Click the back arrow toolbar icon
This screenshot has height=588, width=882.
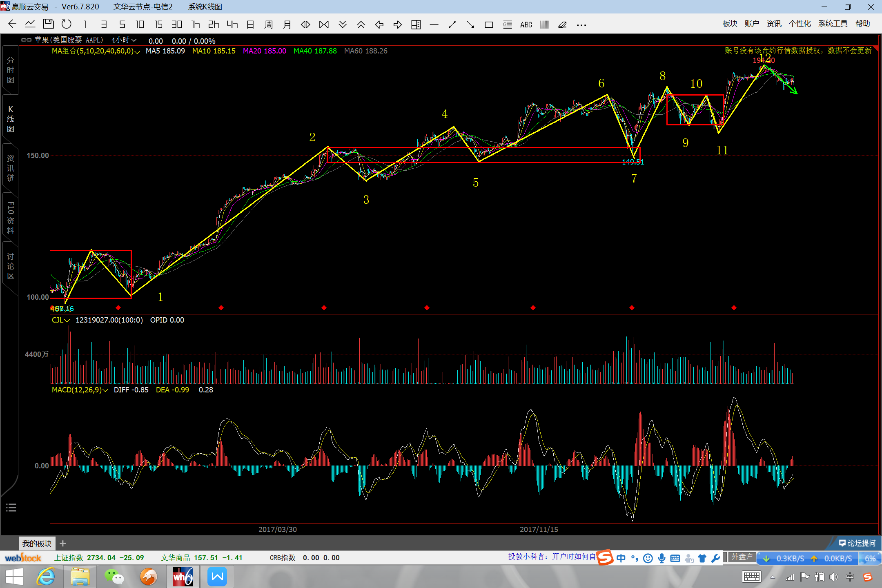tap(12, 24)
